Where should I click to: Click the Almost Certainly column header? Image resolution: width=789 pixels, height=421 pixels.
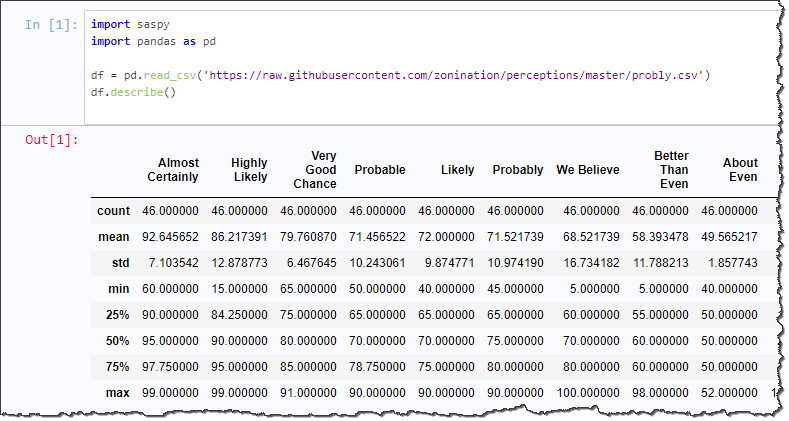point(173,170)
